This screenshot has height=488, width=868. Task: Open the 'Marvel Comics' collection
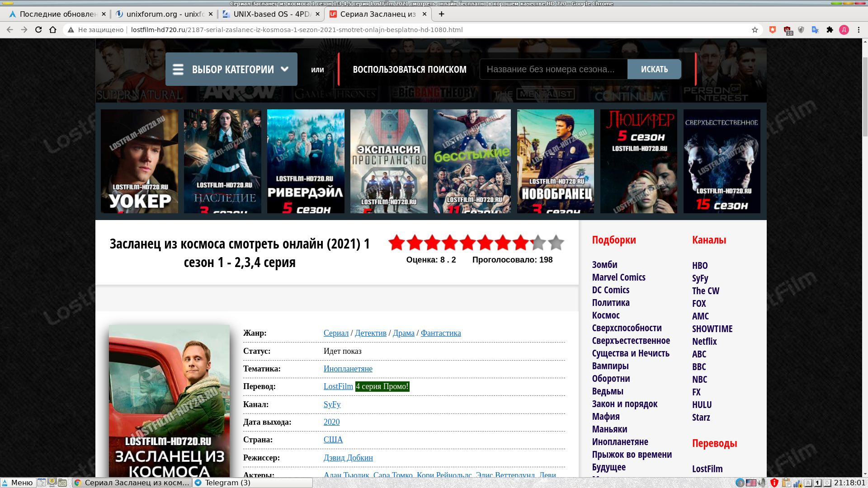pyautogui.click(x=619, y=277)
